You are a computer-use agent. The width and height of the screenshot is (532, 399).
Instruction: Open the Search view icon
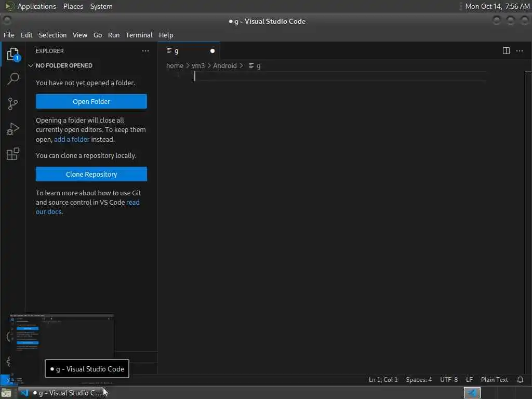13,79
